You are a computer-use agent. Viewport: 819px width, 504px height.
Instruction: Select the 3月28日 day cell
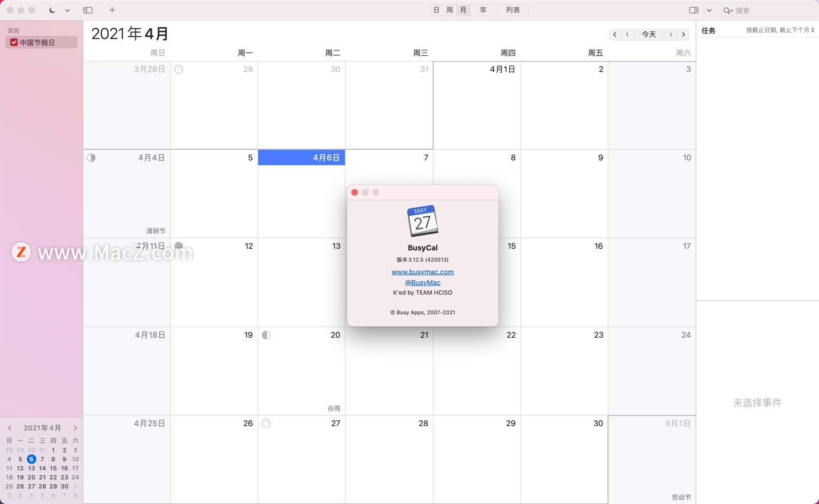pyautogui.click(x=127, y=105)
